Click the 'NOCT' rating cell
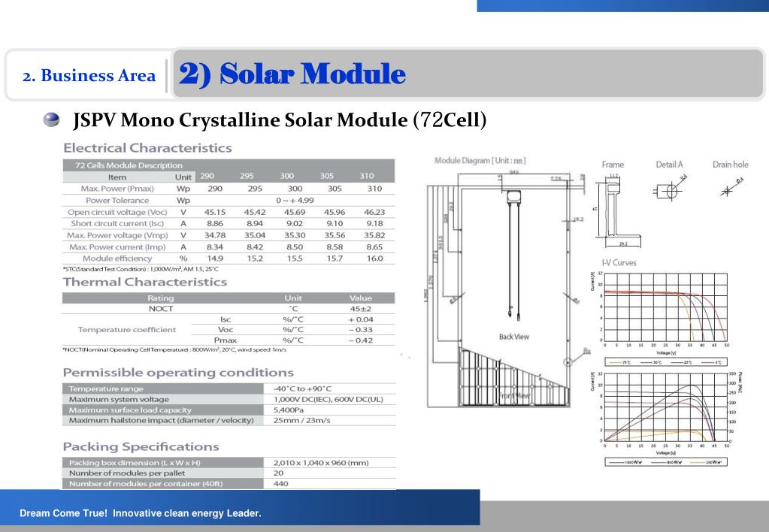Viewport: 769px width, 532px height. [x=161, y=309]
